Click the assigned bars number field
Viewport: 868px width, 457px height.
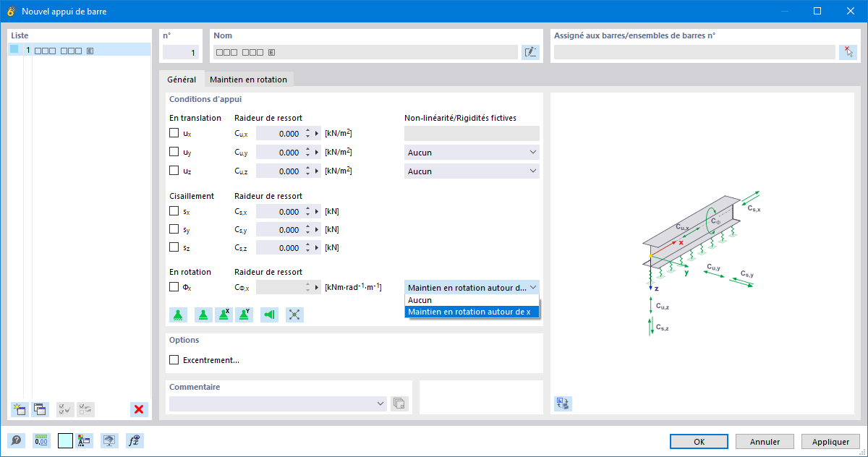(x=694, y=52)
